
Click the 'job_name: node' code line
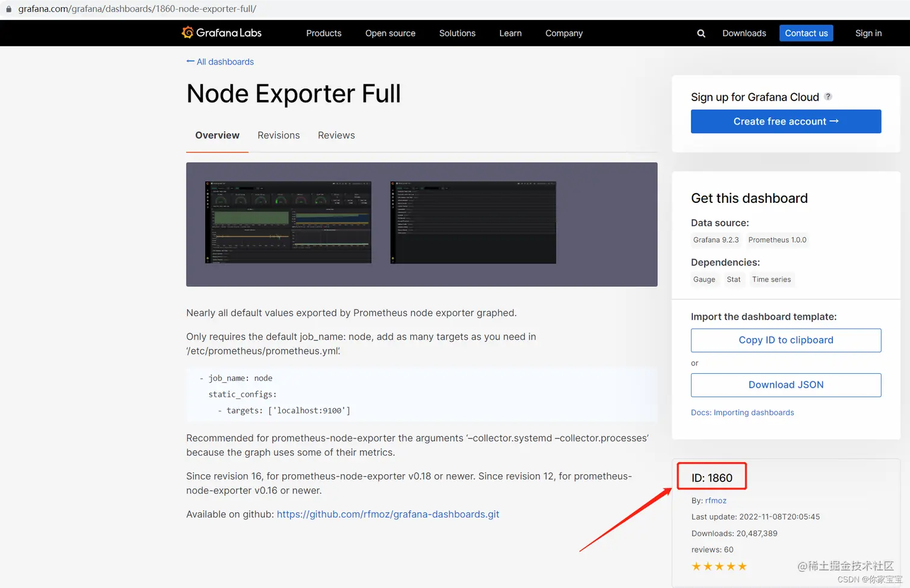236,378
